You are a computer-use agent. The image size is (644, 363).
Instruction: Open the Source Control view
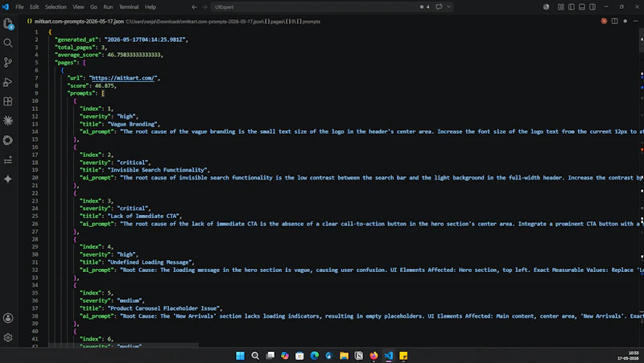point(8,62)
